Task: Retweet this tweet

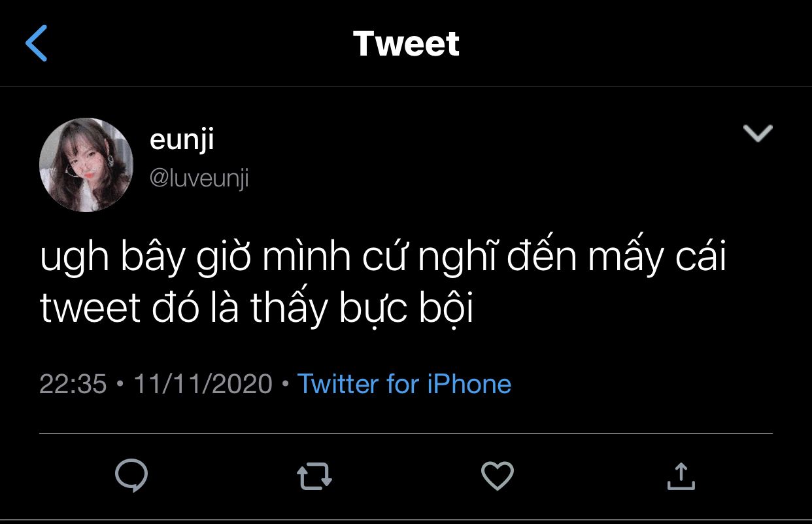Action: (x=314, y=476)
